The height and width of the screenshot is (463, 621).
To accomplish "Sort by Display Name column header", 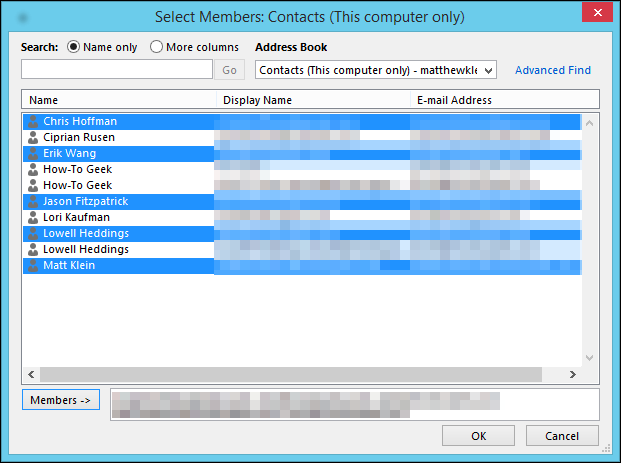I will pyautogui.click(x=312, y=100).
